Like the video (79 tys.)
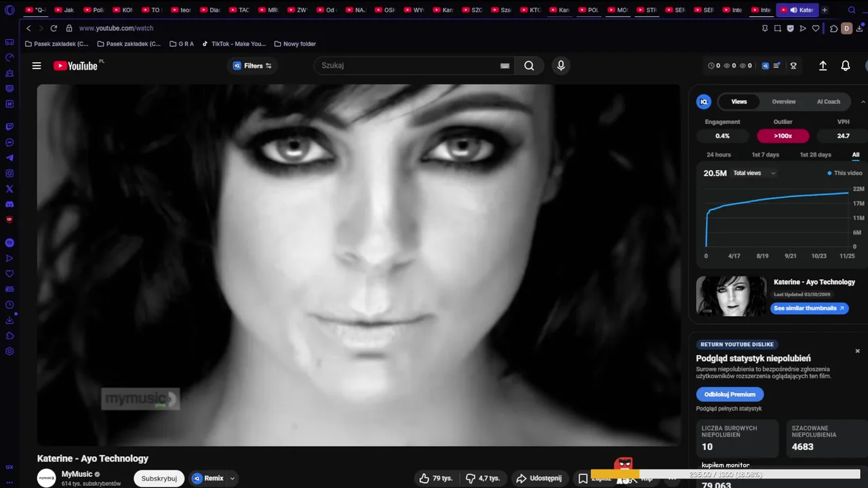Image resolution: width=868 pixels, height=488 pixels. tap(435, 478)
